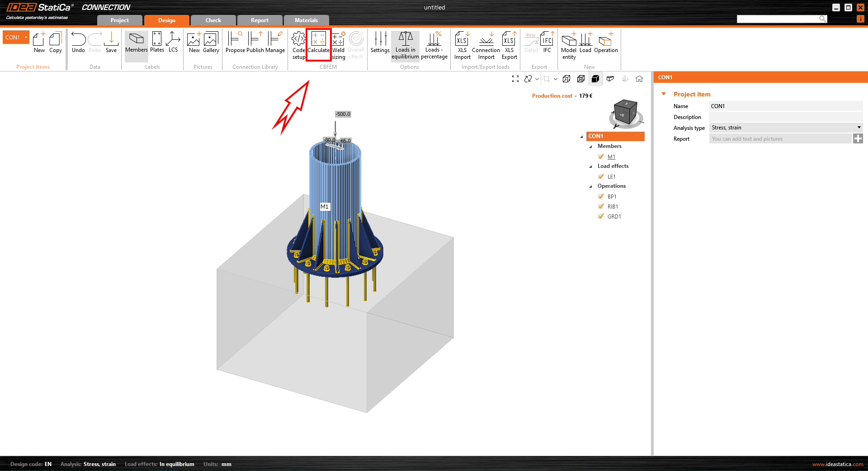This screenshot has width=868, height=471.
Task: Open the Plates labels tool
Action: click(x=157, y=43)
